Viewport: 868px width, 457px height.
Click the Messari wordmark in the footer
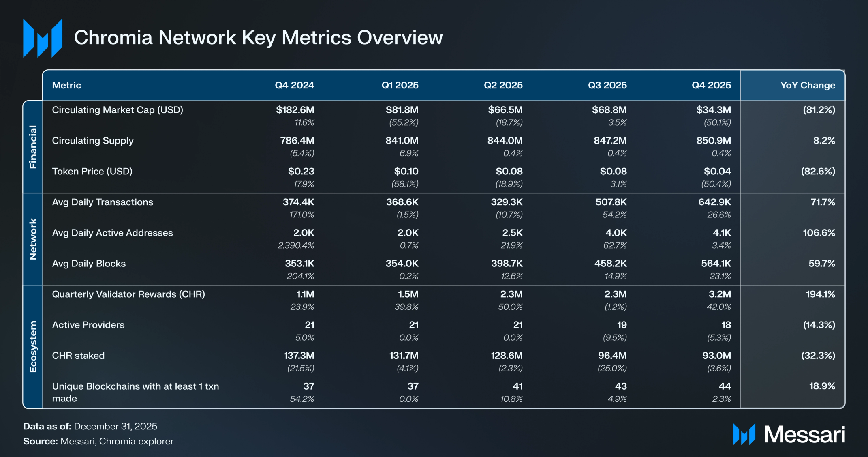pyautogui.click(x=804, y=434)
